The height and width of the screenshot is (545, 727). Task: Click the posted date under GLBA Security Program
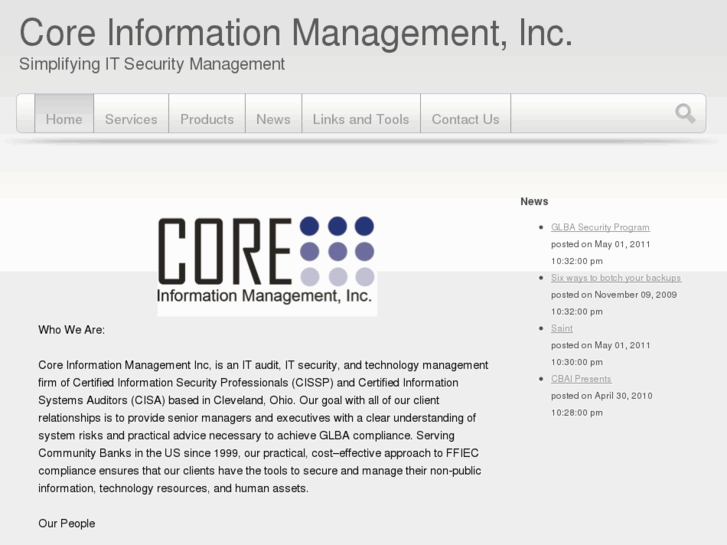click(600, 244)
